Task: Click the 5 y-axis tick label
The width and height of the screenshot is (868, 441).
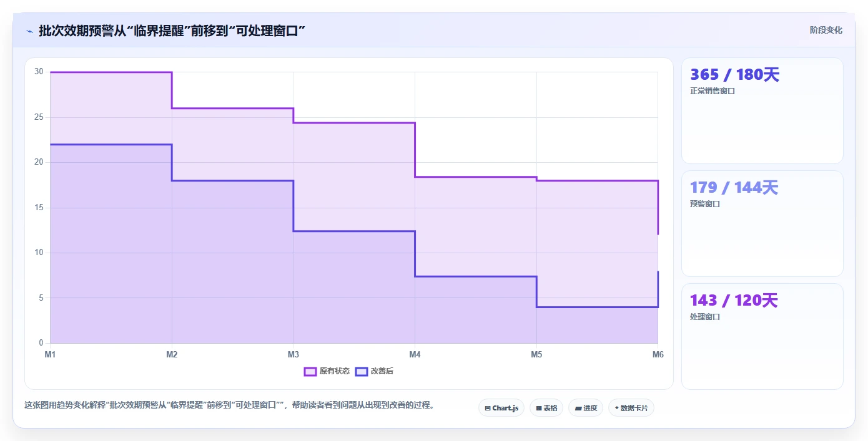Action: [41, 298]
